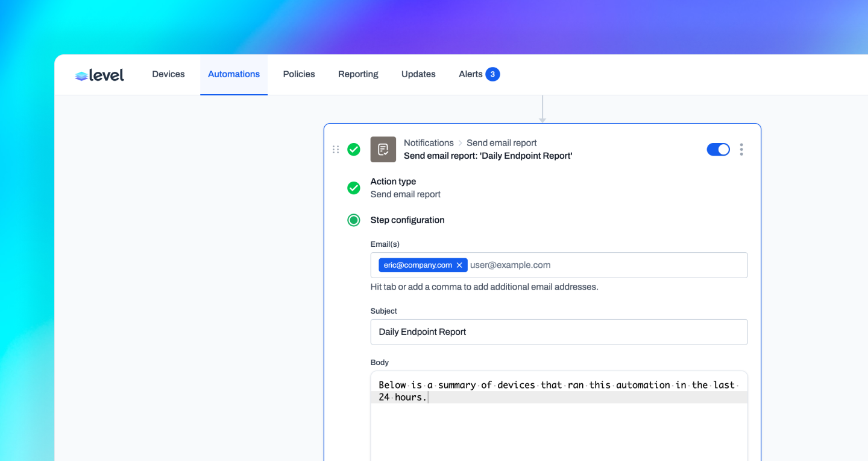Click the 'Hit tab or add a comma' hint

click(x=485, y=287)
